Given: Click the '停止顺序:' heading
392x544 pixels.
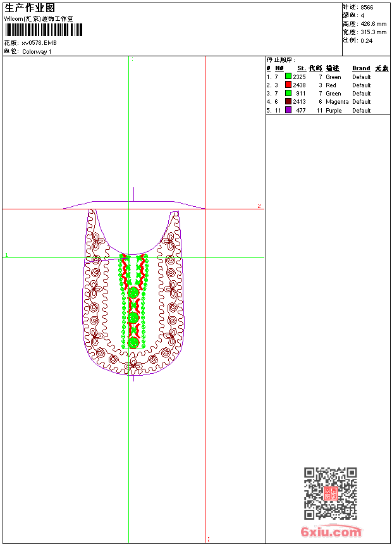Looking at the screenshot, I should point(281,59).
